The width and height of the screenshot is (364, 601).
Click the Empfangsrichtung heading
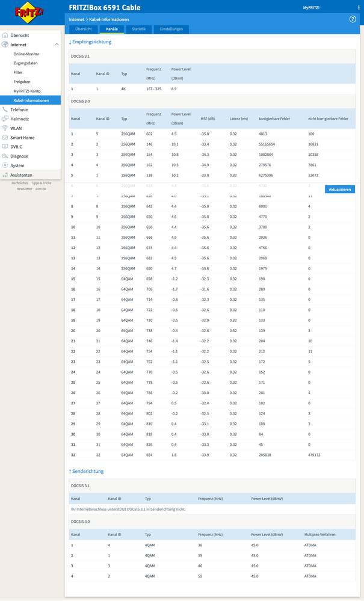pyautogui.click(x=90, y=42)
